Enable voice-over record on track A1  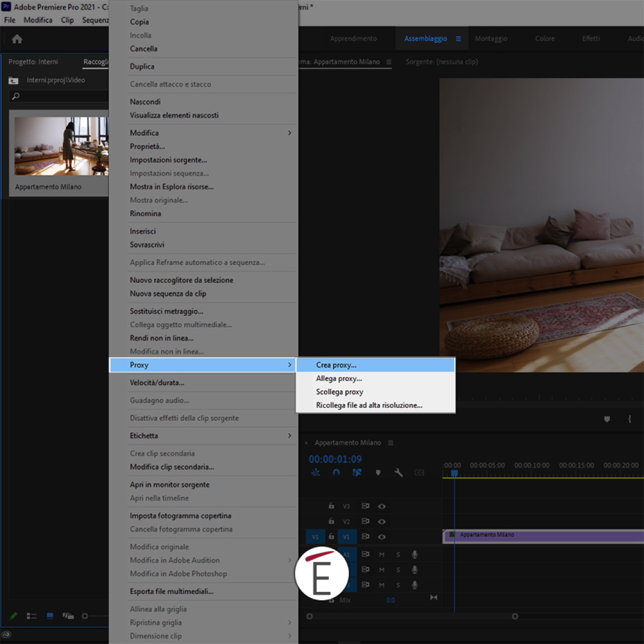coord(414,554)
